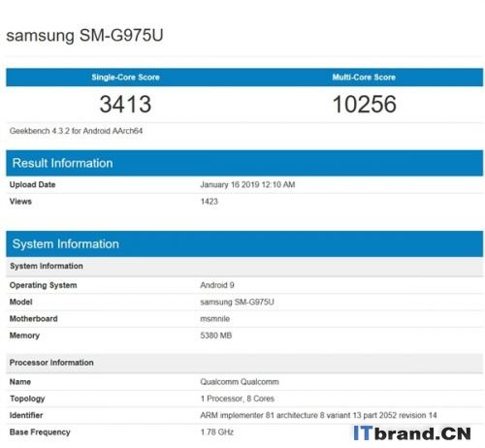Click the Android 9 value

click(x=217, y=285)
